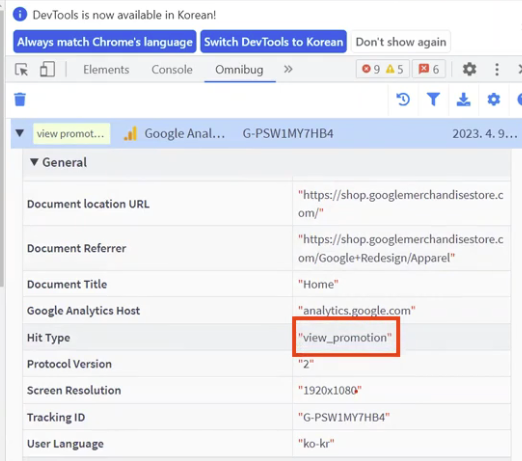
Task: Open DevTools settings gear icon
Action: click(x=469, y=69)
